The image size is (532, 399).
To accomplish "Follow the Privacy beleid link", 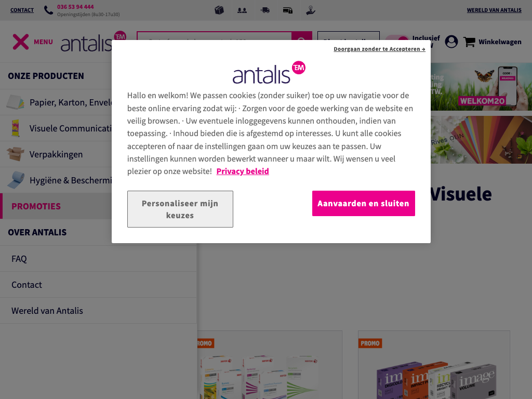I will (x=243, y=171).
